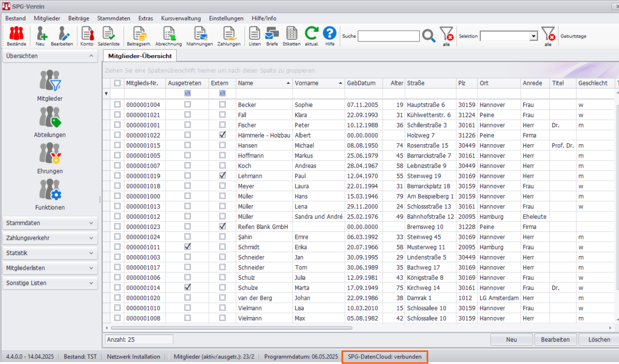This screenshot has height=364, width=619.
Task: Expand the Zahlungsverkehr sidebar section
Action: click(x=50, y=238)
